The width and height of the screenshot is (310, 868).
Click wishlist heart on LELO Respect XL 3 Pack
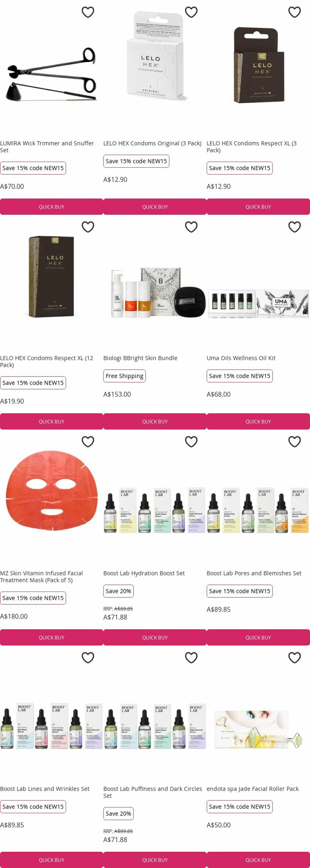click(294, 12)
